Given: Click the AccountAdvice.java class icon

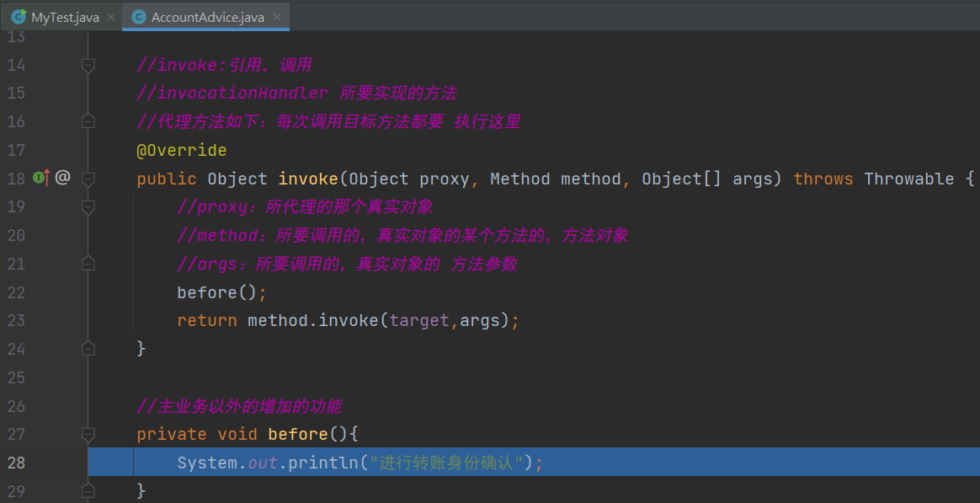Looking at the screenshot, I should point(138,17).
